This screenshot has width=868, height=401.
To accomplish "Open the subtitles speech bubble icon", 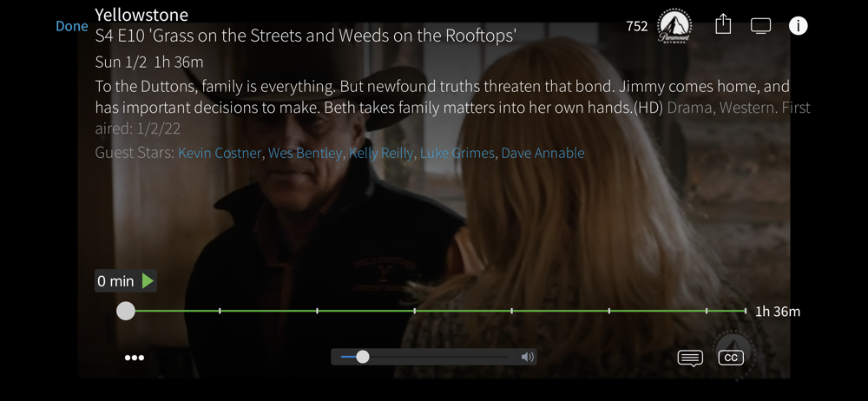I will 690,358.
